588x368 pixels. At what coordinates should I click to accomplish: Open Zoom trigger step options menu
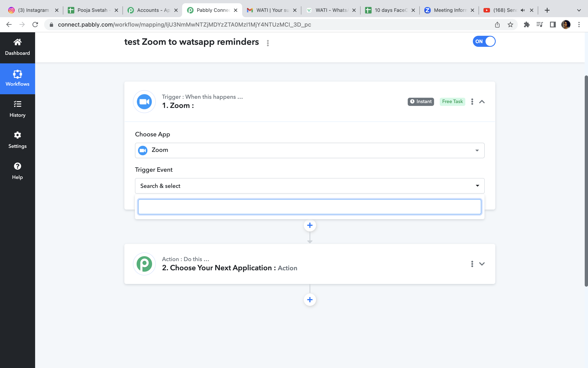pos(472,101)
